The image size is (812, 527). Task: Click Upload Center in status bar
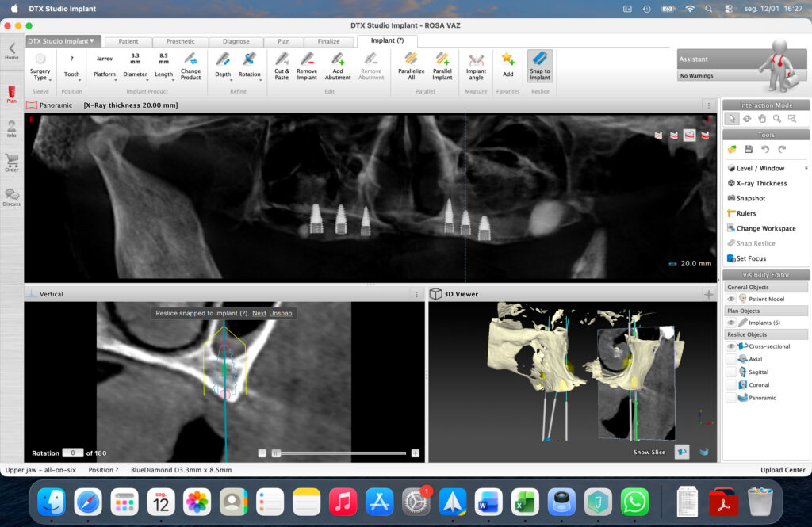782,470
